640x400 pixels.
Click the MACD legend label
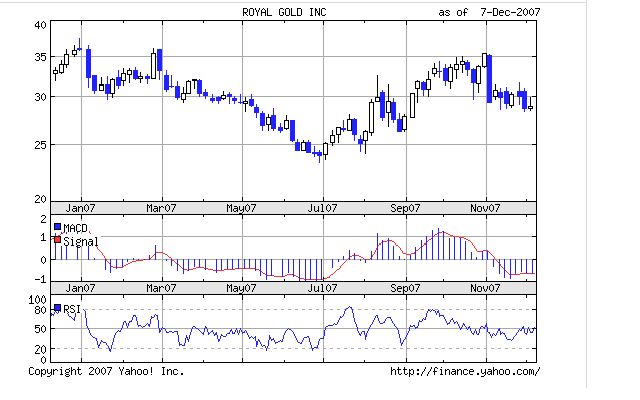coord(76,228)
